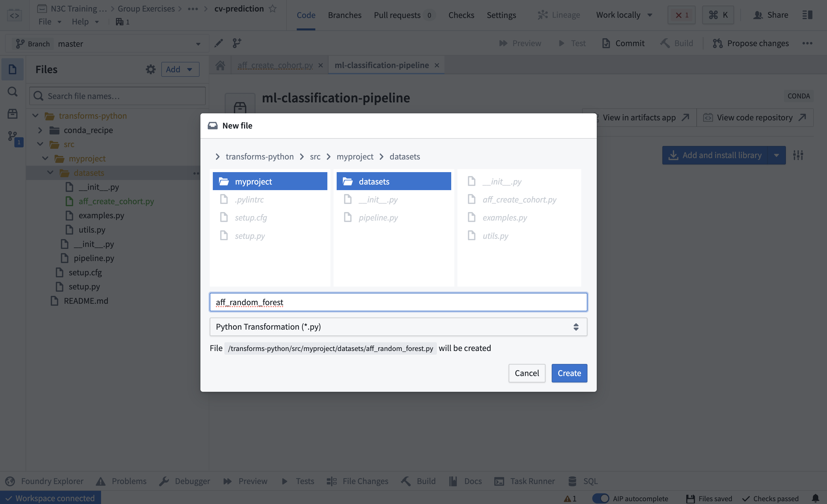The width and height of the screenshot is (827, 504).
Task: Click the new branch icon
Action: click(x=237, y=43)
